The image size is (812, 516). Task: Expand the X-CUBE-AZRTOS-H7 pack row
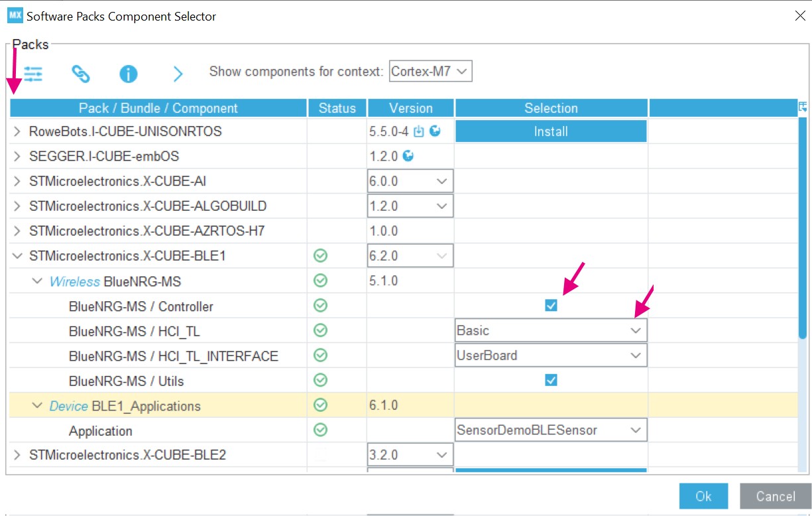click(x=17, y=231)
